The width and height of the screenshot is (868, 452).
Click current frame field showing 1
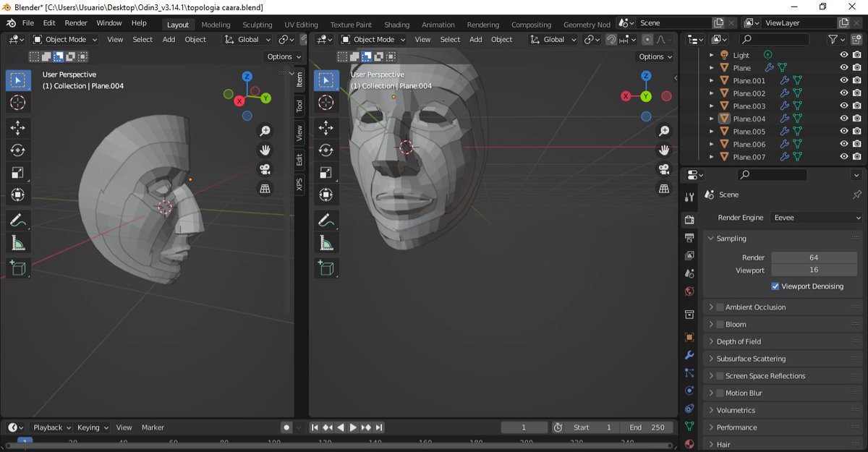click(x=524, y=427)
